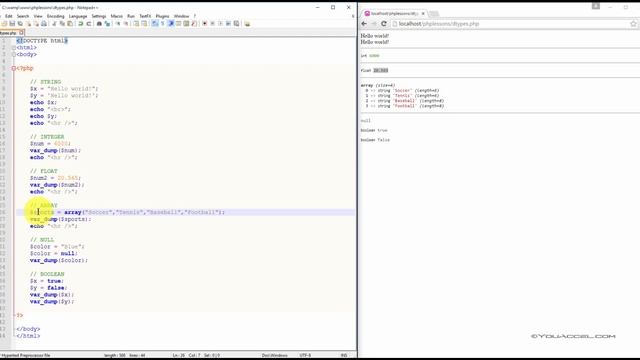Open the Encoding menu

coord(56,16)
